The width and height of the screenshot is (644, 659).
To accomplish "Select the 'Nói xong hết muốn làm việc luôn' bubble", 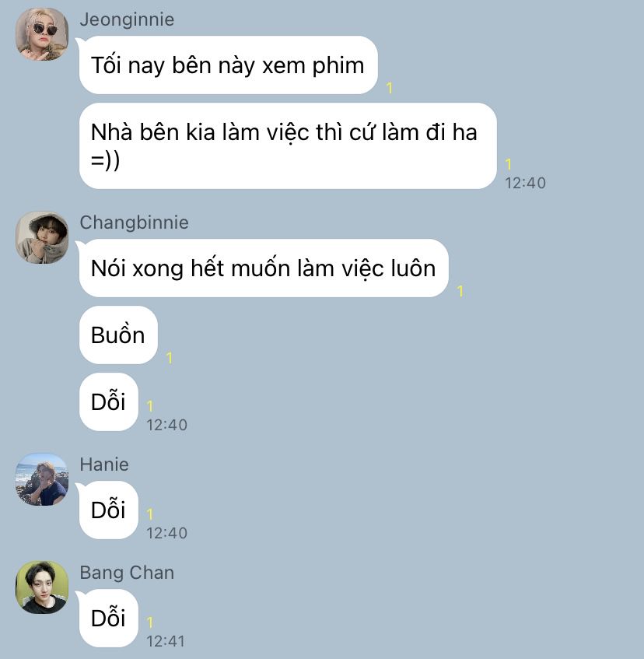I will tap(264, 268).
